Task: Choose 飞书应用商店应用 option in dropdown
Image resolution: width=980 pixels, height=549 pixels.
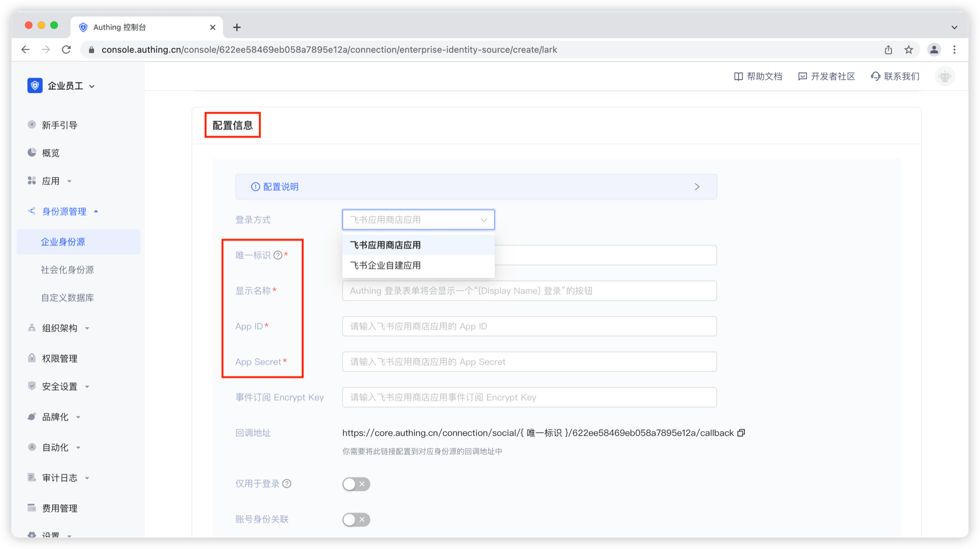Action: pos(385,245)
